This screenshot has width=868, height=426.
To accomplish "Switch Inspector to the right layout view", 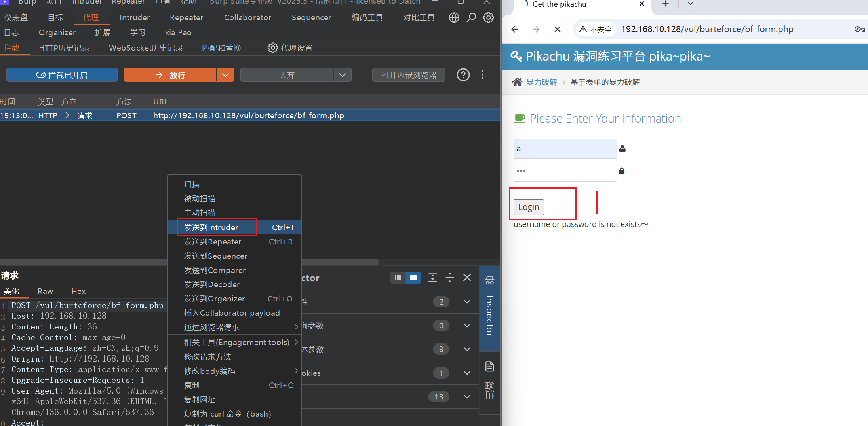I will pyautogui.click(x=413, y=278).
